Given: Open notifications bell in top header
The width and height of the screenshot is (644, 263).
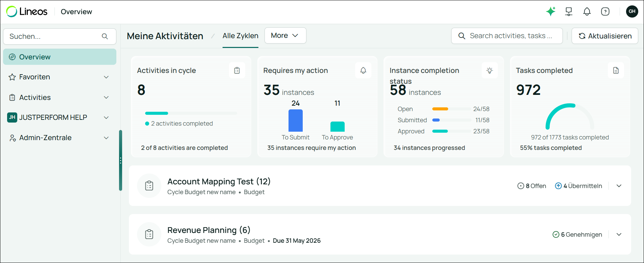Looking at the screenshot, I should [587, 11].
